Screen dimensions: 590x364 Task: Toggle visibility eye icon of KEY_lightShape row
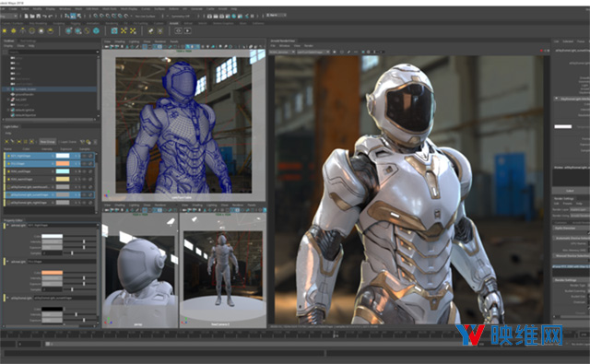point(84,156)
